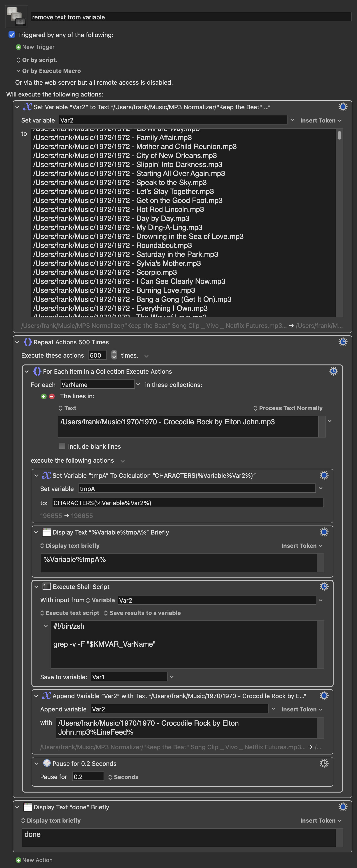Open gear menu of Display Text tmpA action
The width and height of the screenshot is (357, 868).
[324, 532]
